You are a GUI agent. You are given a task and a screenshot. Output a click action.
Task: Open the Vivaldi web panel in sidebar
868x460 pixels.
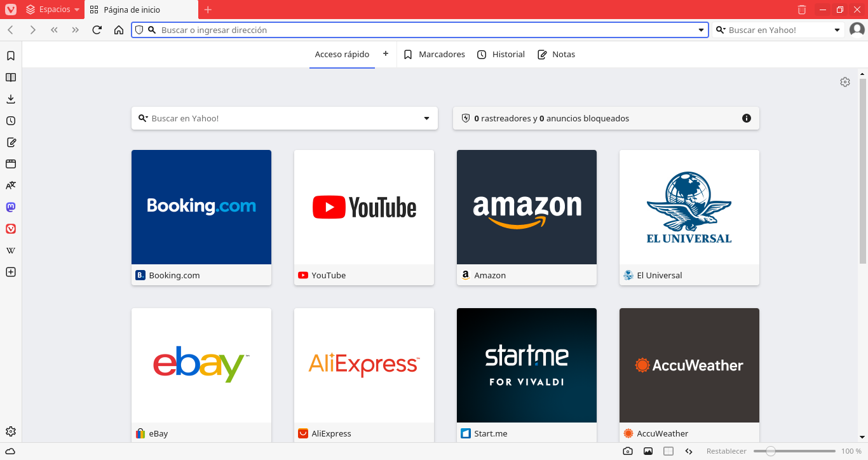coord(11,229)
